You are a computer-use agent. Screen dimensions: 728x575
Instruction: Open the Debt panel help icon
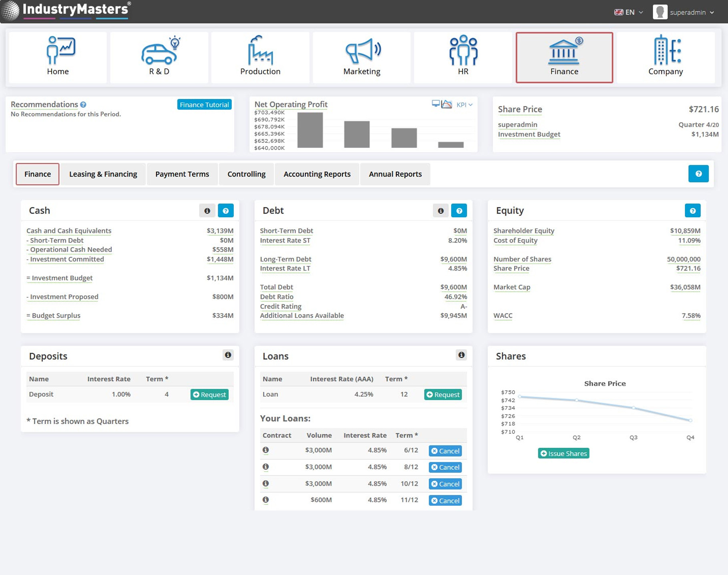(x=459, y=211)
